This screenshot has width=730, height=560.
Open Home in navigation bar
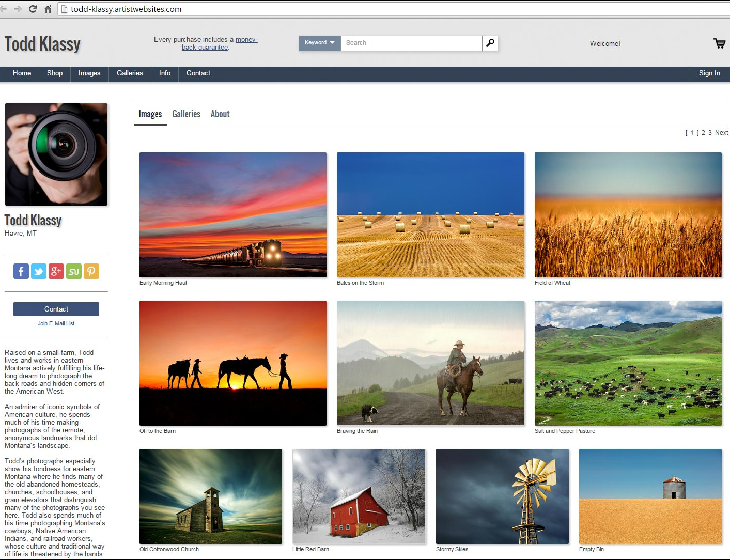22,73
